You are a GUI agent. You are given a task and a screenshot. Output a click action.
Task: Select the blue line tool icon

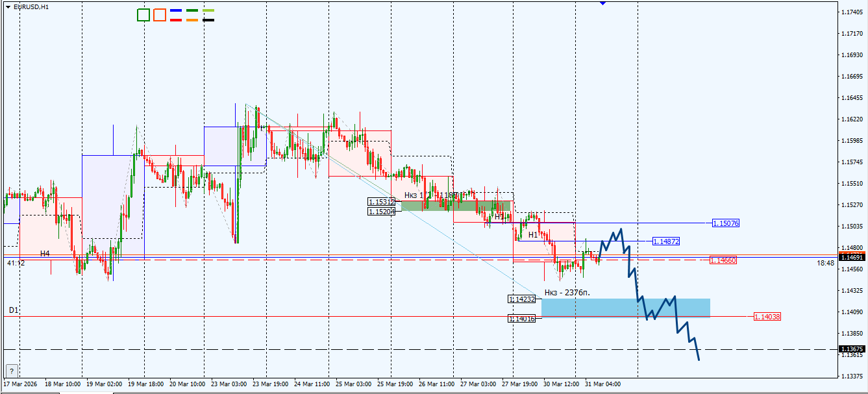(176, 10)
